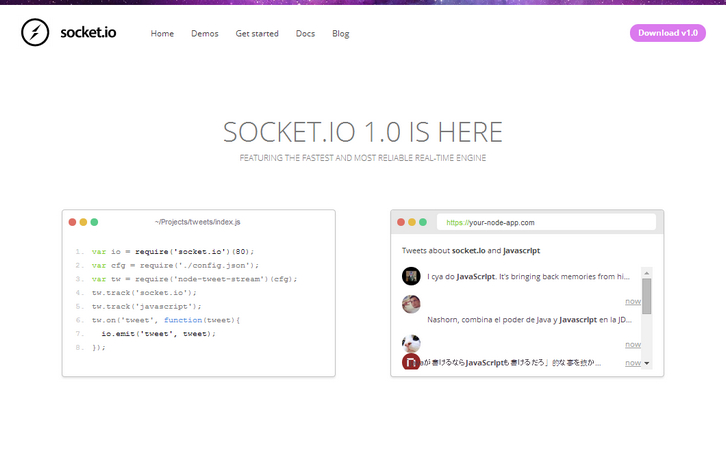Click the Download v1.0 button
The width and height of the screenshot is (726, 449).
pos(668,33)
